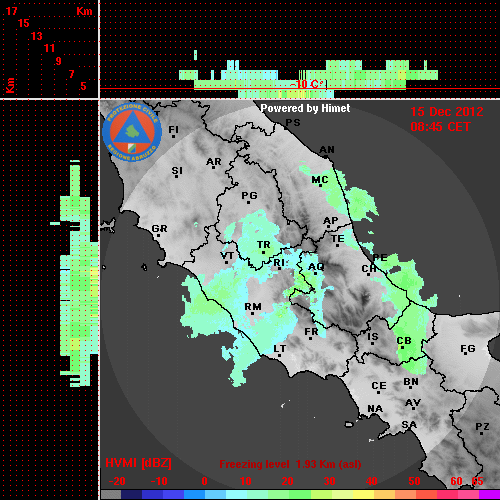Click the '11' km height label
The width and height of the screenshot is (500, 500).
49,48
